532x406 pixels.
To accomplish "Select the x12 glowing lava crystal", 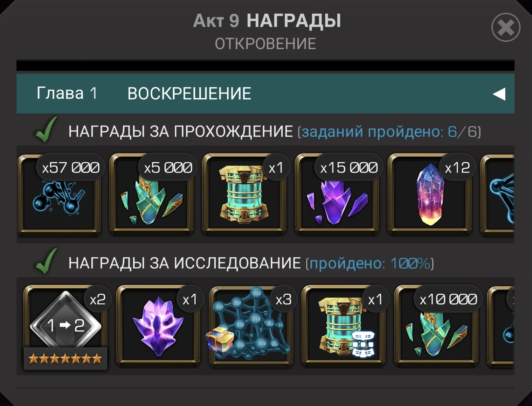I will coord(430,195).
